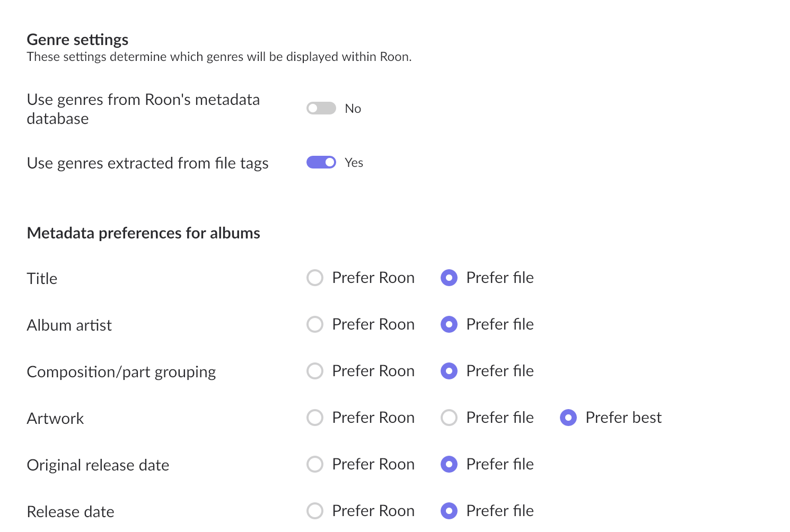This screenshot has width=790, height=532.
Task: Select Prefer Roon for Artwork
Action: pyautogui.click(x=315, y=418)
